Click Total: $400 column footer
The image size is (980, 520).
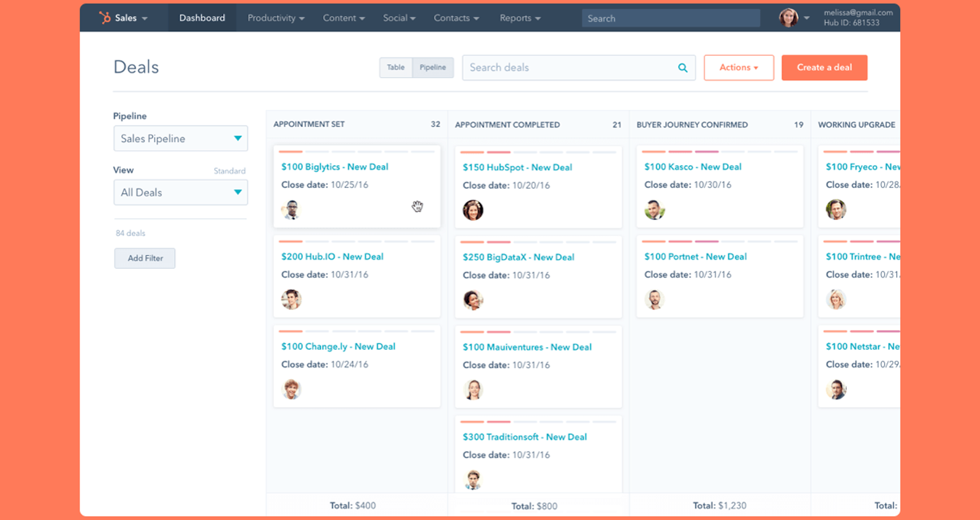tap(353, 505)
